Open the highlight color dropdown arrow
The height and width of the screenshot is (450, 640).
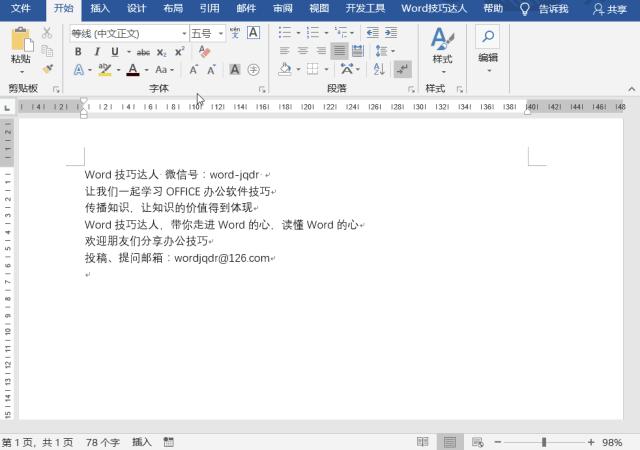click(x=118, y=70)
